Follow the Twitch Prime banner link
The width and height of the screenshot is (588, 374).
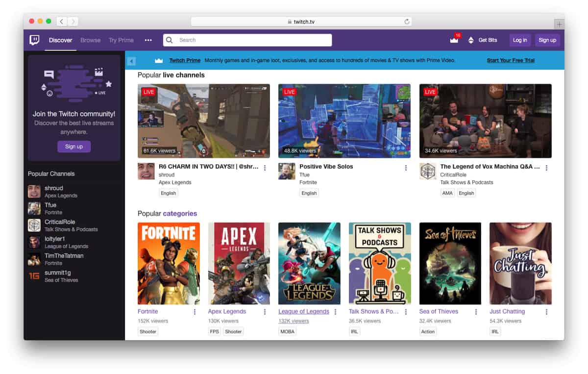click(185, 61)
